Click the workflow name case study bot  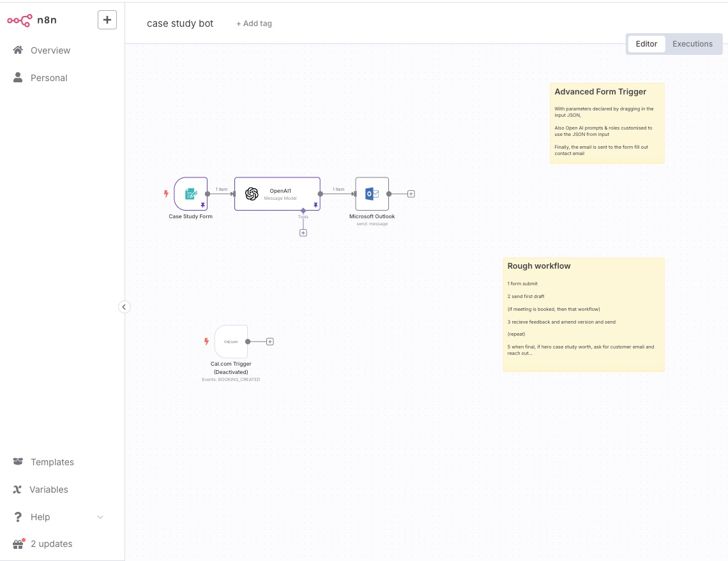pos(180,24)
